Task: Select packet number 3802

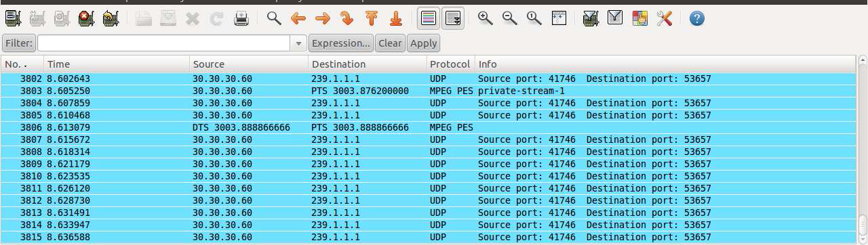Action: pyautogui.click(x=429, y=79)
